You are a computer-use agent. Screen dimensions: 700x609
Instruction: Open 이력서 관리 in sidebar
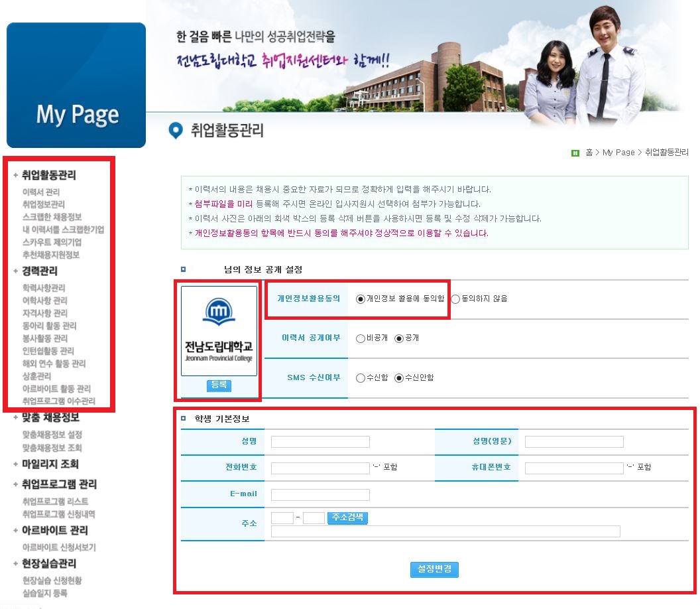42,192
